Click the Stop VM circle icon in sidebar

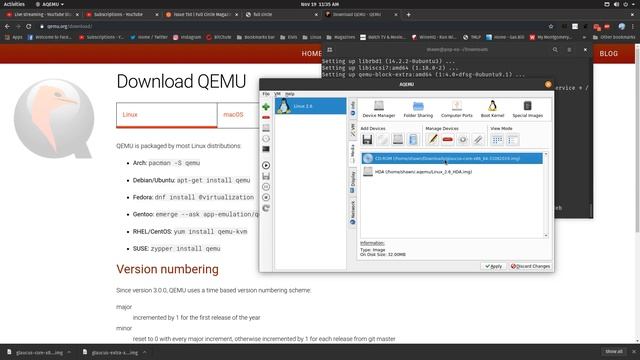click(x=266, y=197)
